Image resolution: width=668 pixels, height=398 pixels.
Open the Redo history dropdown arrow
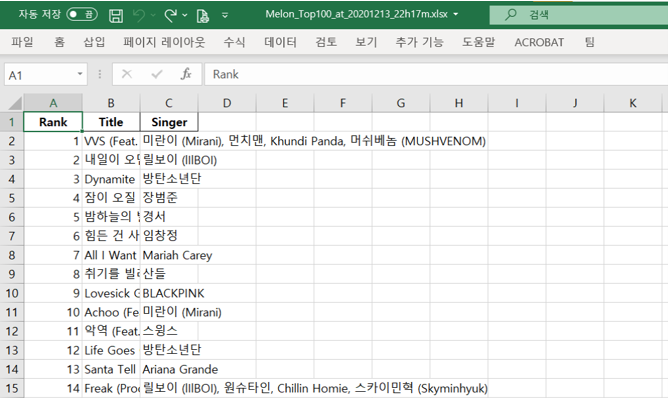click(185, 16)
